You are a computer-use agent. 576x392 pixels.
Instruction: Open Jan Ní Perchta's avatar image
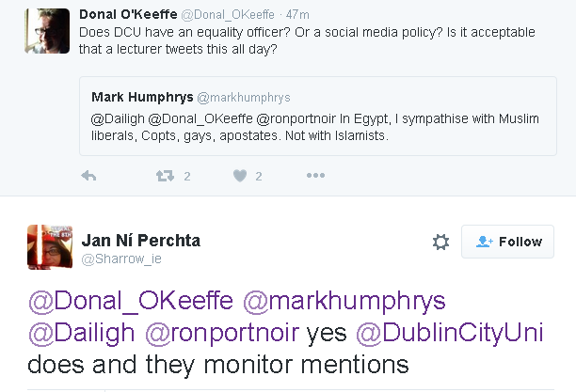click(45, 247)
